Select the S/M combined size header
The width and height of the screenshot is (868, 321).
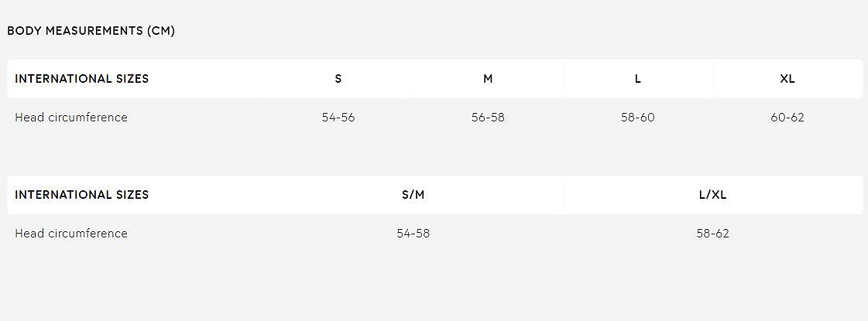tap(413, 195)
